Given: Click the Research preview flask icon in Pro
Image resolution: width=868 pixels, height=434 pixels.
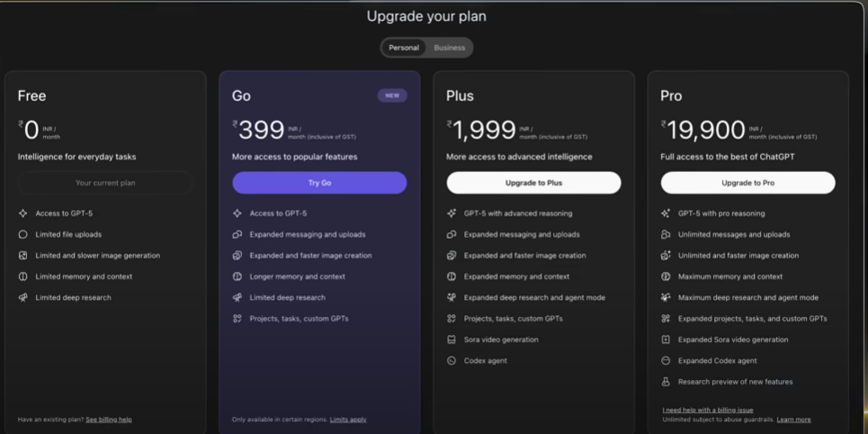Looking at the screenshot, I should point(666,382).
